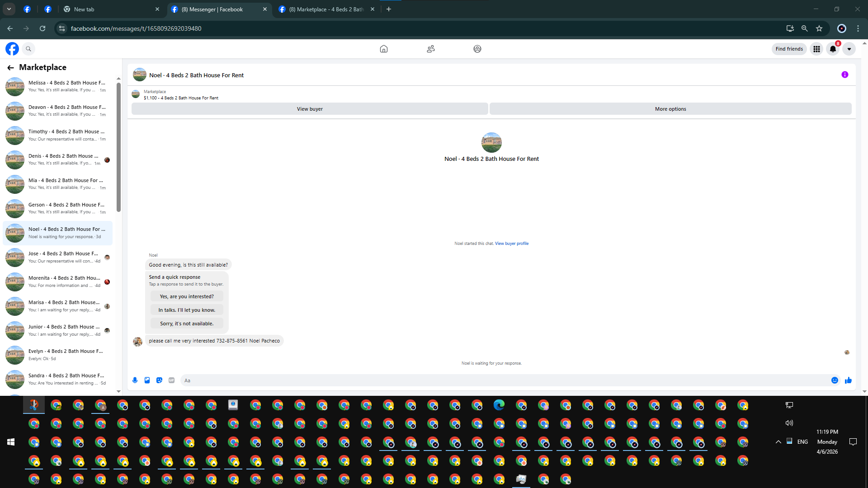Open the taskbar clock showing 11:19 PM
The image size is (868, 488).
tap(827, 442)
